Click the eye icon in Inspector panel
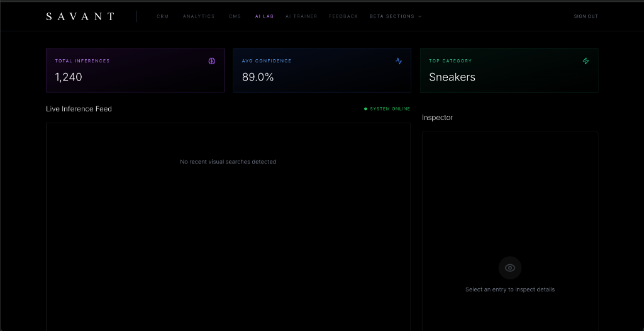Image resolution: width=644 pixels, height=331 pixels. 509,268
